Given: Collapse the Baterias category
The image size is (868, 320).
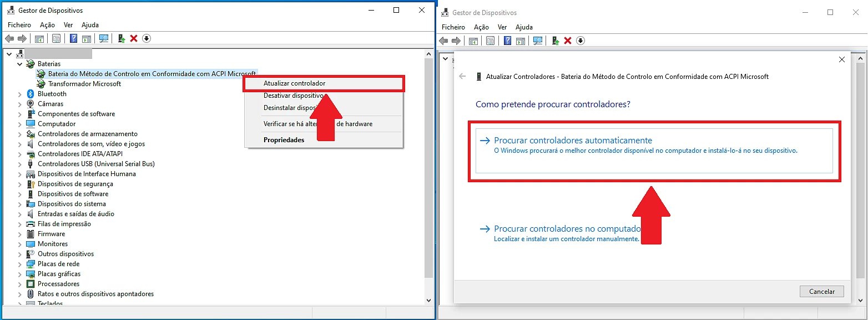Looking at the screenshot, I should tap(20, 64).
